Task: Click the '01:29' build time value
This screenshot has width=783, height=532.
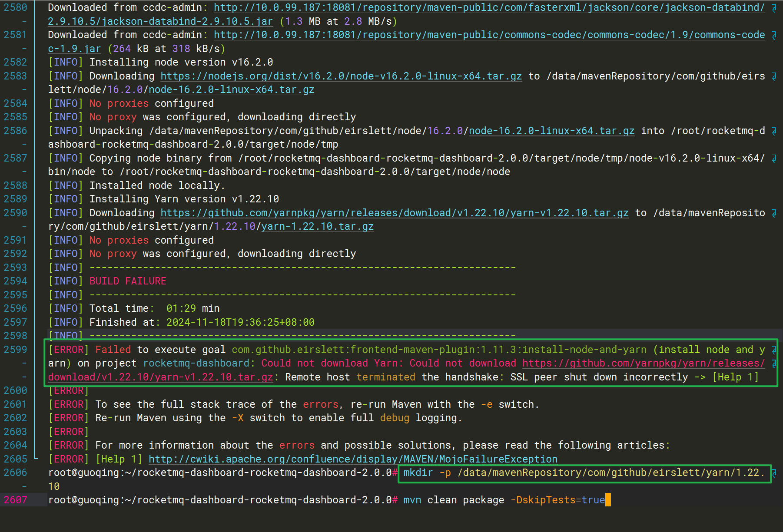Action: tap(181, 308)
